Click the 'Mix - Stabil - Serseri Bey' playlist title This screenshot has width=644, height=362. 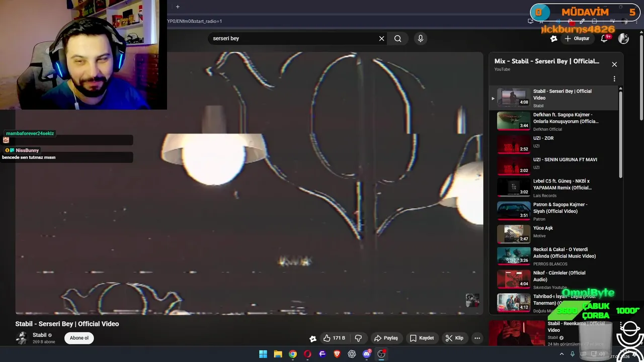click(x=547, y=61)
